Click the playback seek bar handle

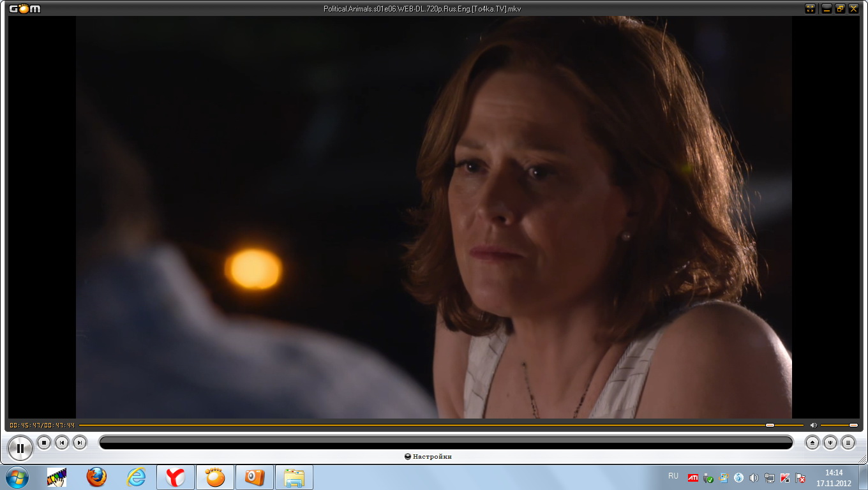[770, 425]
